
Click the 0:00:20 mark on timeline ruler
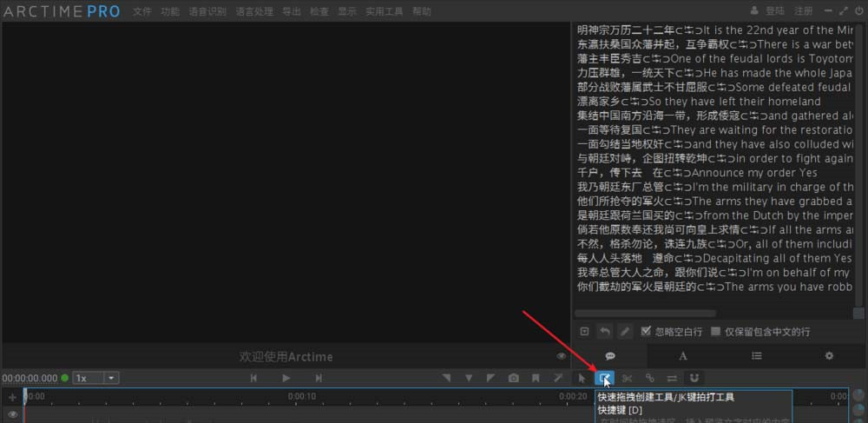click(x=573, y=396)
